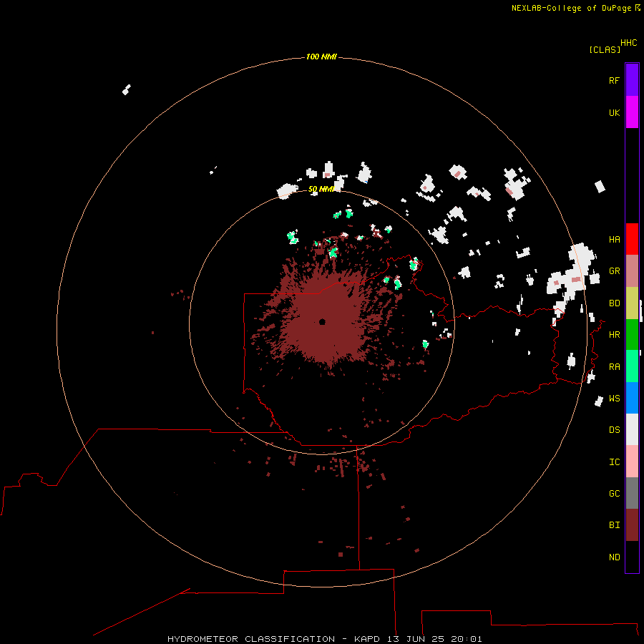Click the NEXLAB-College of DuPage credit text

571,8
